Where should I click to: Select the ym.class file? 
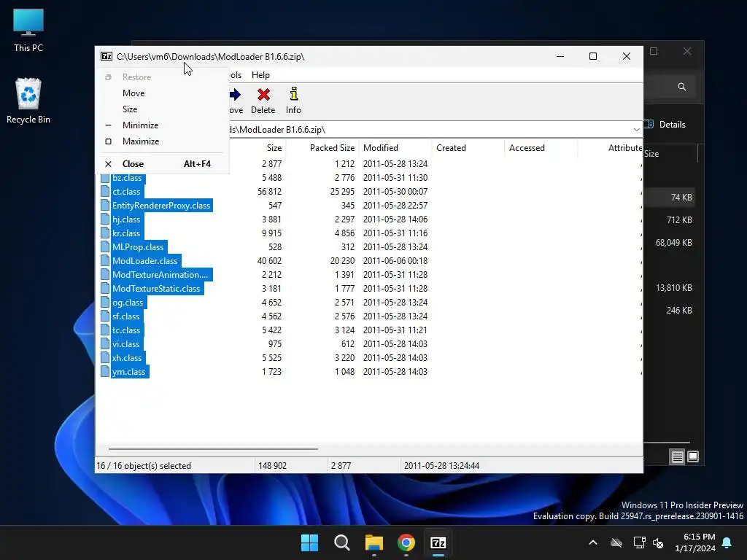coord(129,371)
